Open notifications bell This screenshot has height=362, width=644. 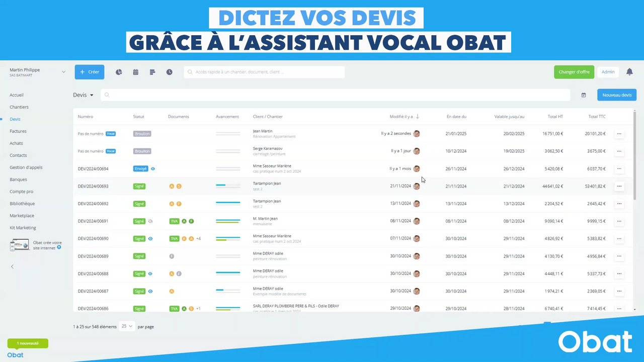[x=629, y=72]
